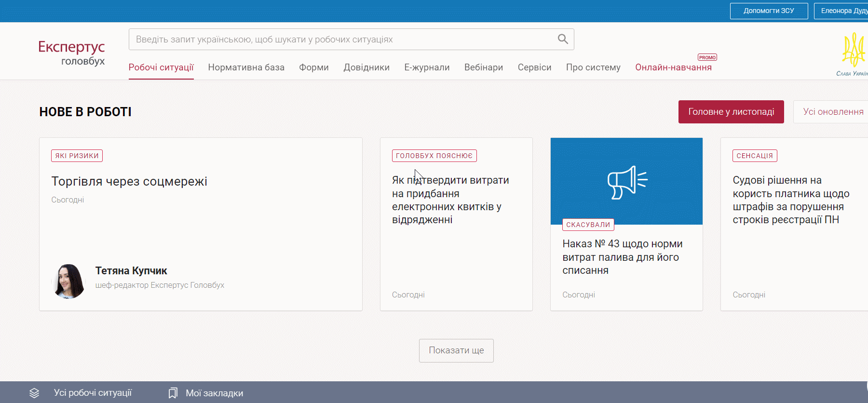Click Сьогодні date under Торгівля через соцмережі
The width and height of the screenshot is (868, 403).
pos(68,200)
